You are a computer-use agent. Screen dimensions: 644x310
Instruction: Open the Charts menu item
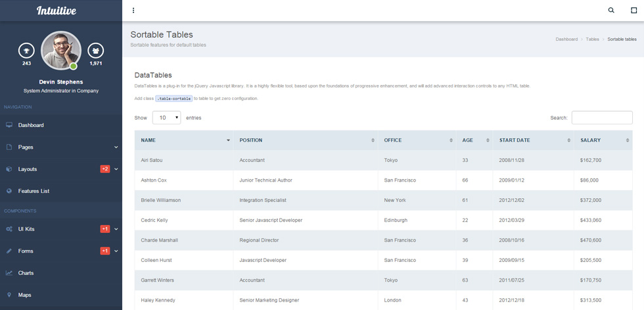[x=60, y=273]
